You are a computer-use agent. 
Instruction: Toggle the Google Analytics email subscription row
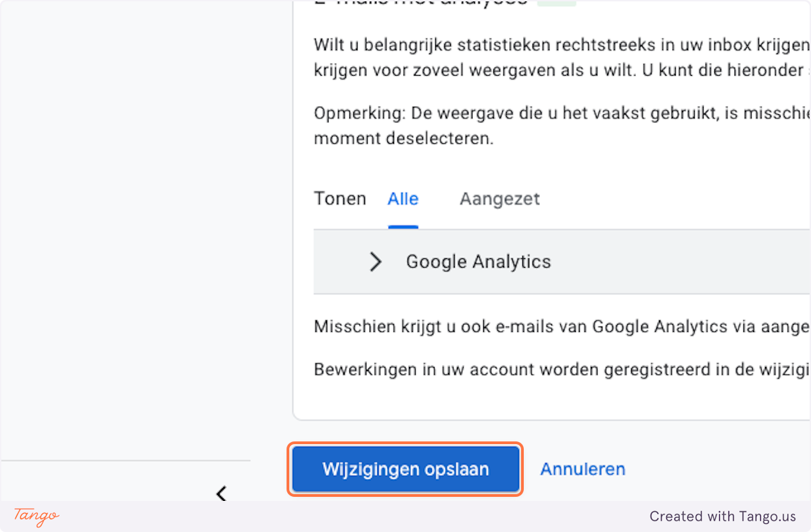[478, 262]
